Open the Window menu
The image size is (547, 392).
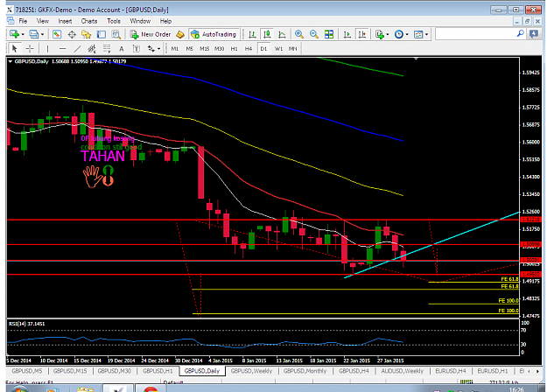coord(140,21)
